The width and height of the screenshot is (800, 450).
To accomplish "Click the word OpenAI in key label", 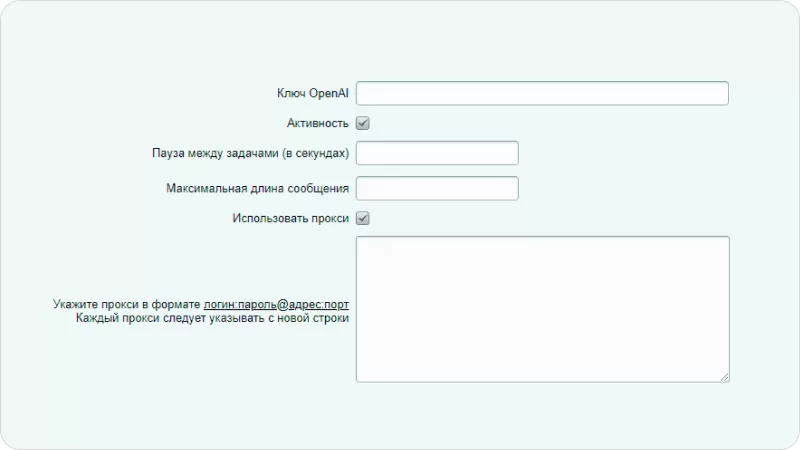I will pyautogui.click(x=329, y=93).
